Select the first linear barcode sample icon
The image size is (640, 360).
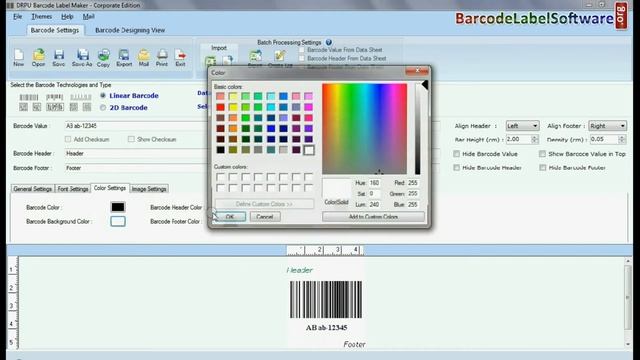[29, 97]
